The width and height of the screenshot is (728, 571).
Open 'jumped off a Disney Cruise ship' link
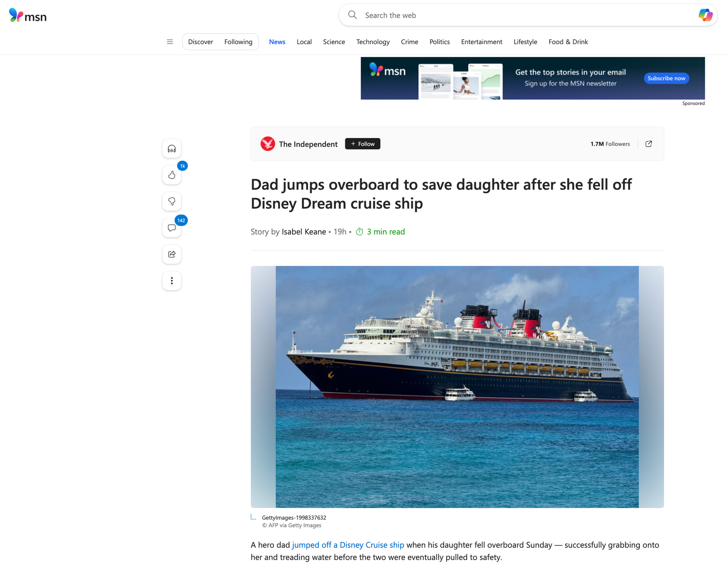click(x=348, y=545)
